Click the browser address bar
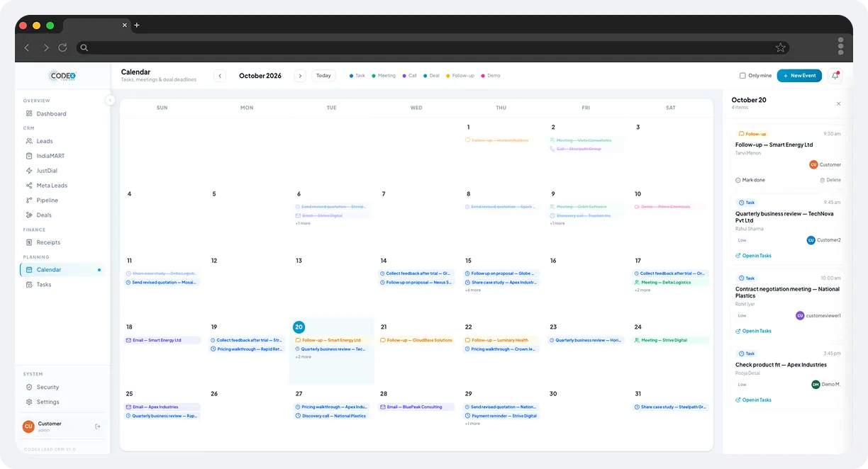Viewport: 868px width, 469px height. pos(433,47)
